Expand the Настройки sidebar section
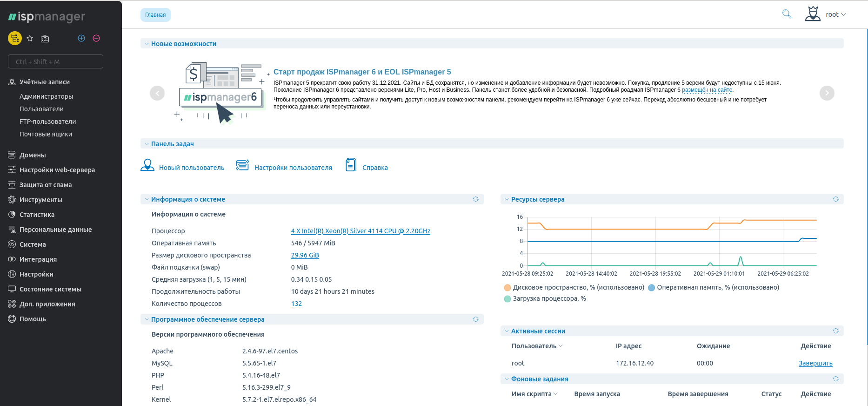868x406 pixels. [36, 274]
